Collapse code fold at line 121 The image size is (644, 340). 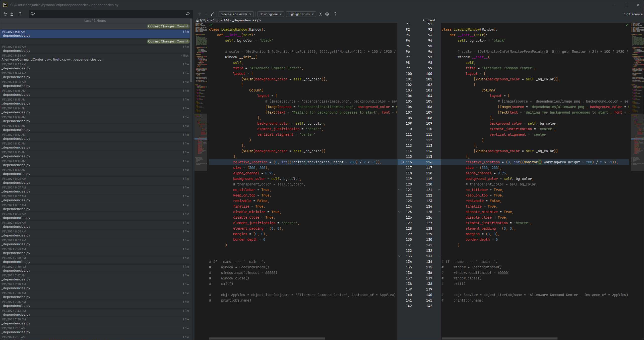point(399,190)
